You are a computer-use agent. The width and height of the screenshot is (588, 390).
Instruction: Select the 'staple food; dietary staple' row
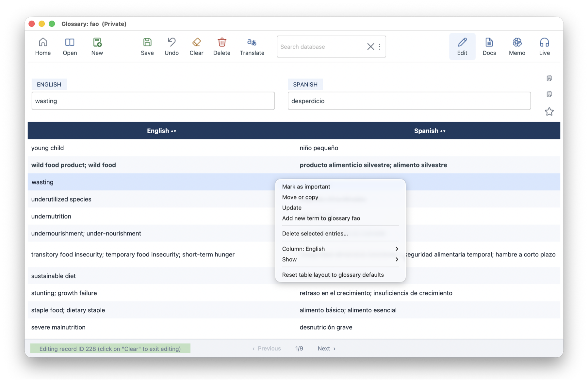294,310
